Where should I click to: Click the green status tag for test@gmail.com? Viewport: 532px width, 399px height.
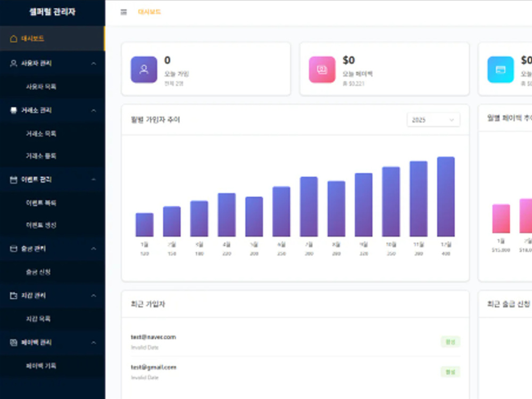[x=450, y=372]
